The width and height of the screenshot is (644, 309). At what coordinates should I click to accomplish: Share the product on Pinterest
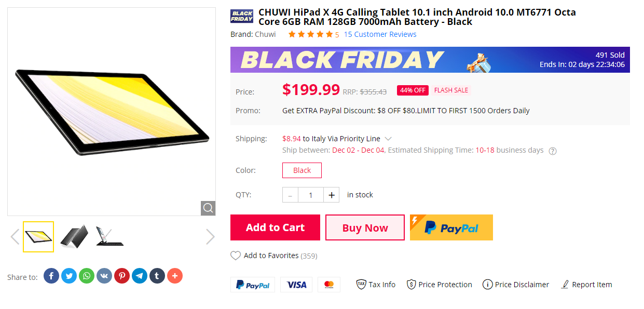[121, 275]
